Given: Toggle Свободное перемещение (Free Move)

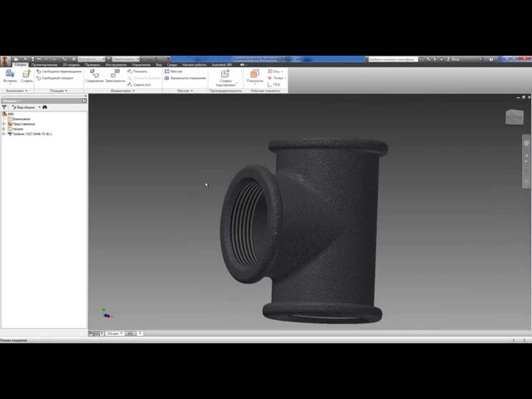Looking at the screenshot, I should click(60, 71).
